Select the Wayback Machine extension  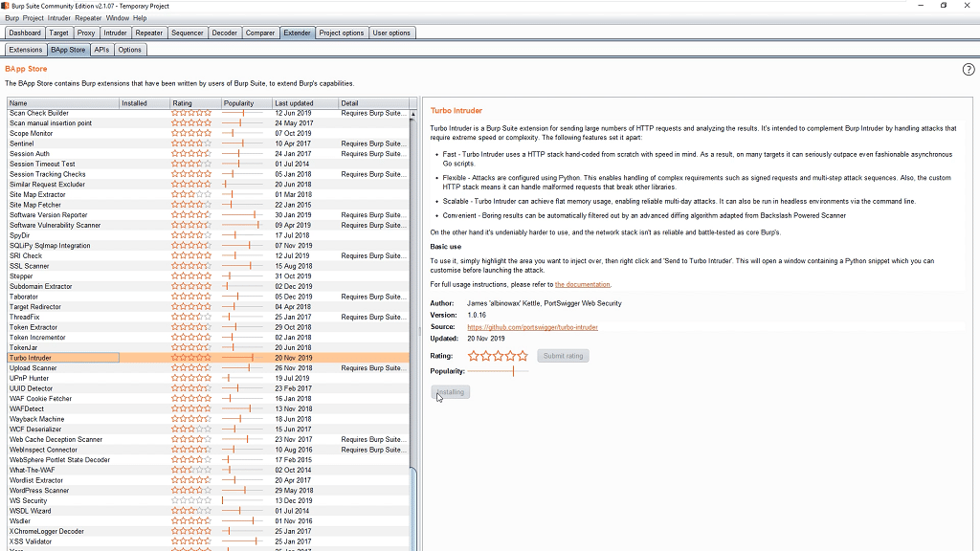(208, 419)
